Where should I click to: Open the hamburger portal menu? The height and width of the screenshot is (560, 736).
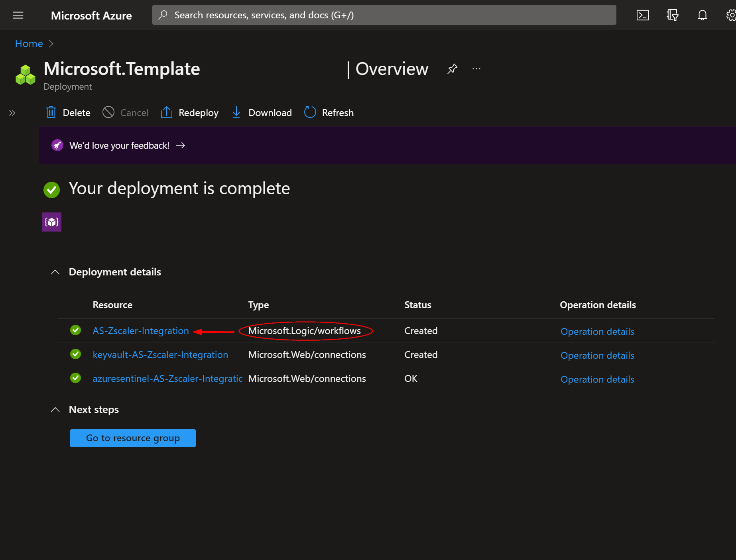tap(18, 15)
